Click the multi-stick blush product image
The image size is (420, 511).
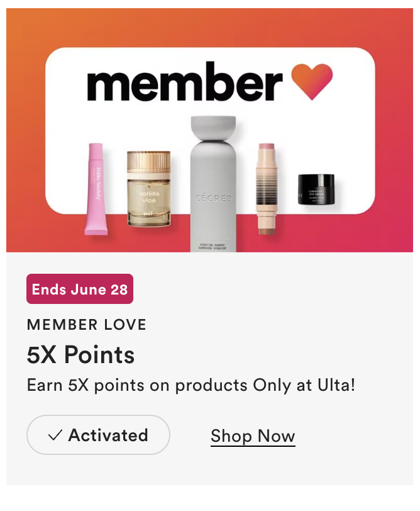tap(267, 189)
